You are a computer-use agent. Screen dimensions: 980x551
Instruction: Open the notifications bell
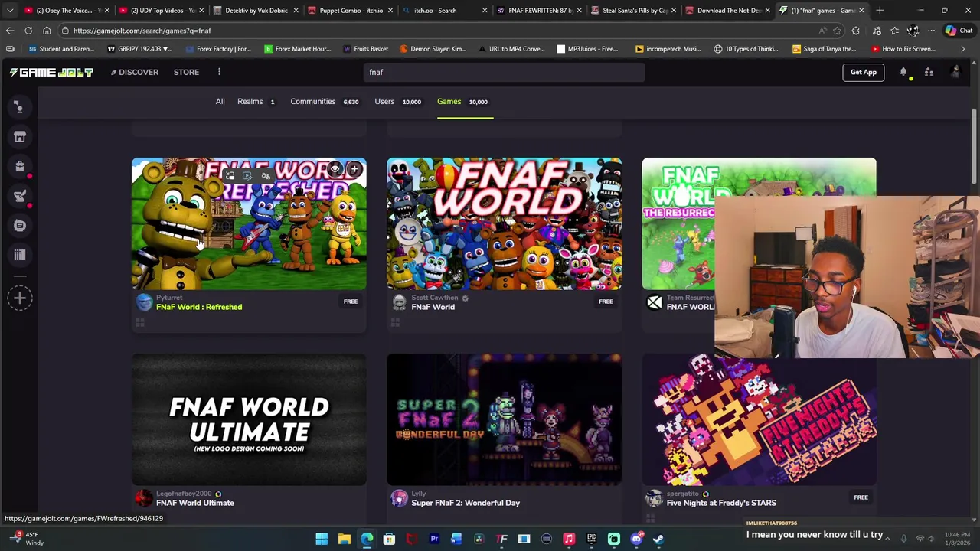[x=903, y=72]
